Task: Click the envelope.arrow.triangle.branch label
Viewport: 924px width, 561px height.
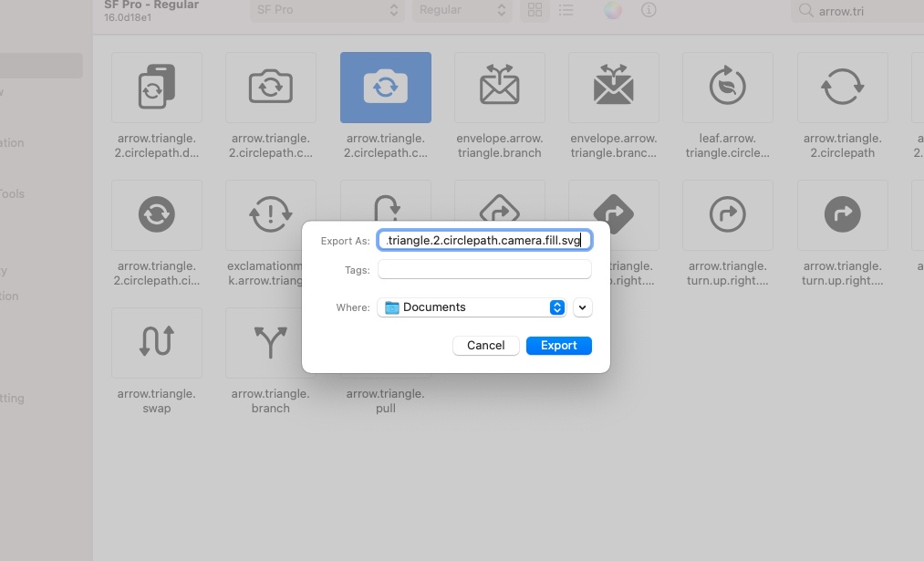Action: pyautogui.click(x=500, y=146)
